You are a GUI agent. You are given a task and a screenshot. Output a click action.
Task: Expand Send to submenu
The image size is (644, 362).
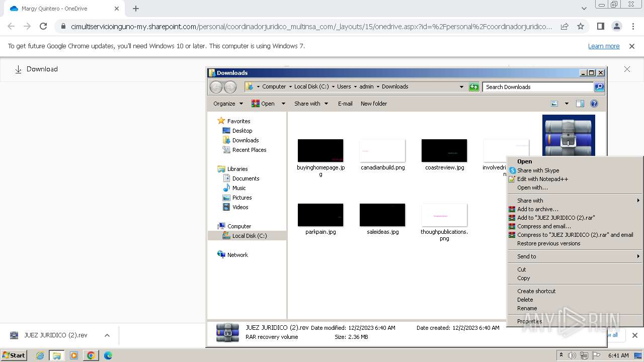coord(575,256)
